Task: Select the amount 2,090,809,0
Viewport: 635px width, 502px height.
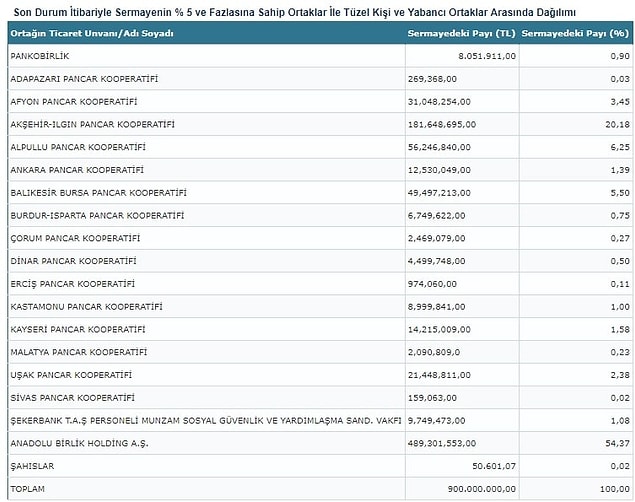Action: pyautogui.click(x=434, y=352)
